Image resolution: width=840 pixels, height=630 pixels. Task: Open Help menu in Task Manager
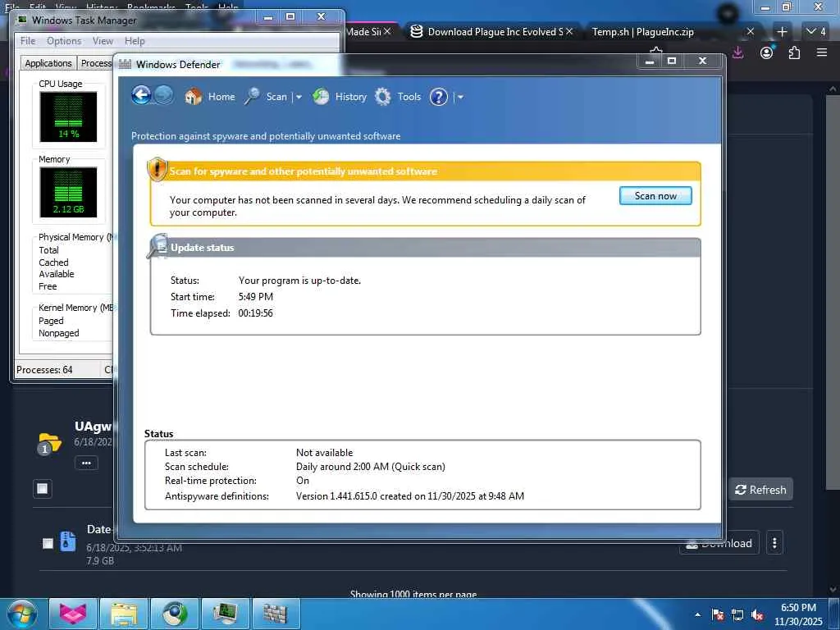[x=135, y=41]
